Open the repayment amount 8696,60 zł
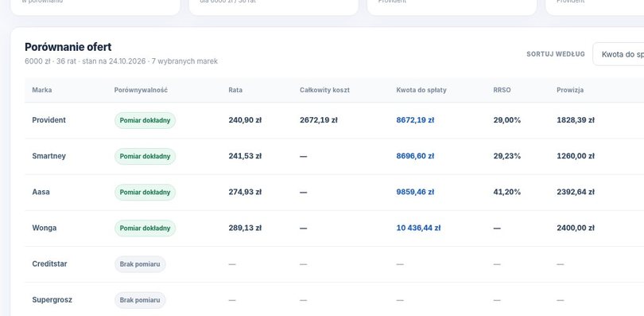 pyautogui.click(x=415, y=156)
